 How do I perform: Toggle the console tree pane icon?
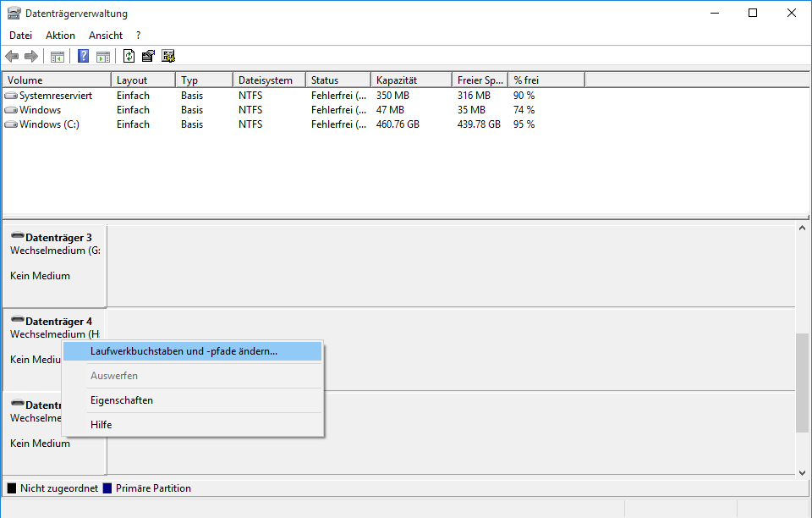point(58,57)
